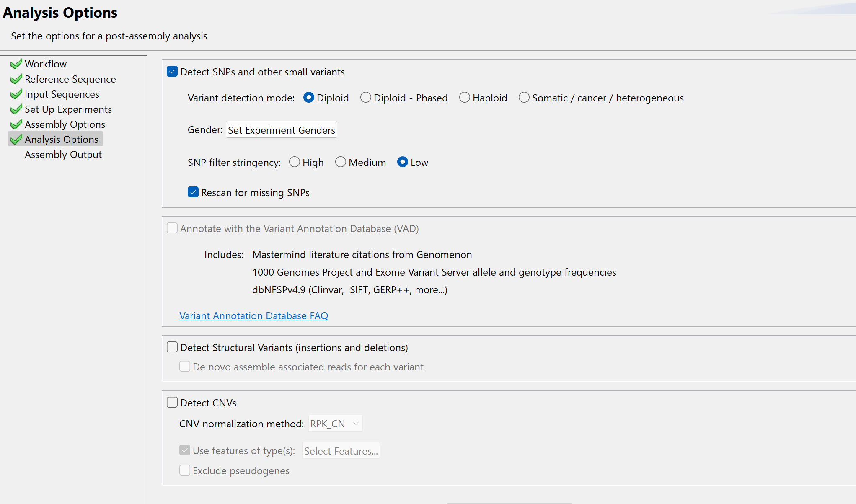Enable Annotate with the Variant Annotation Database
The image size is (856, 504).
(x=172, y=228)
